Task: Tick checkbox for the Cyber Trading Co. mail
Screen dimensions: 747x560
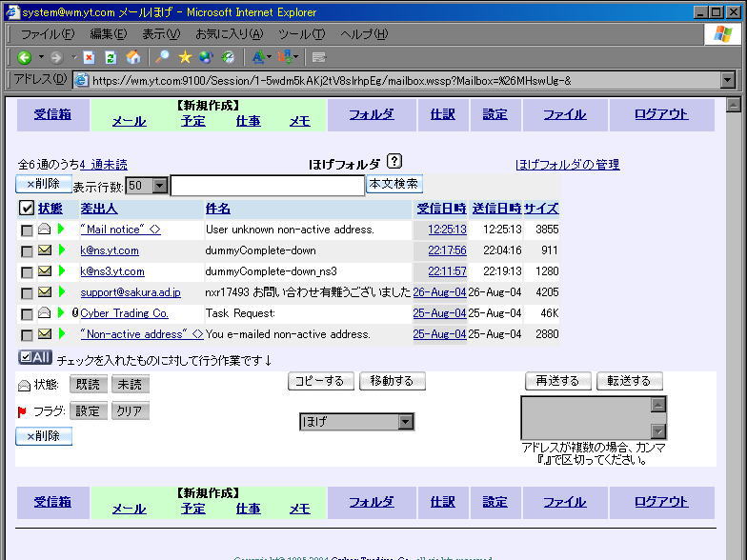Action: pos(27,313)
